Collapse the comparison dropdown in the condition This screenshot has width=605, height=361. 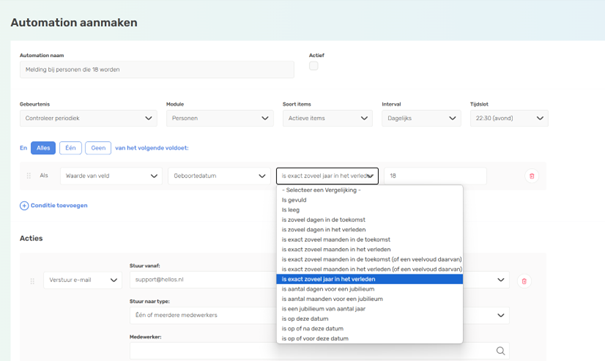tap(327, 176)
